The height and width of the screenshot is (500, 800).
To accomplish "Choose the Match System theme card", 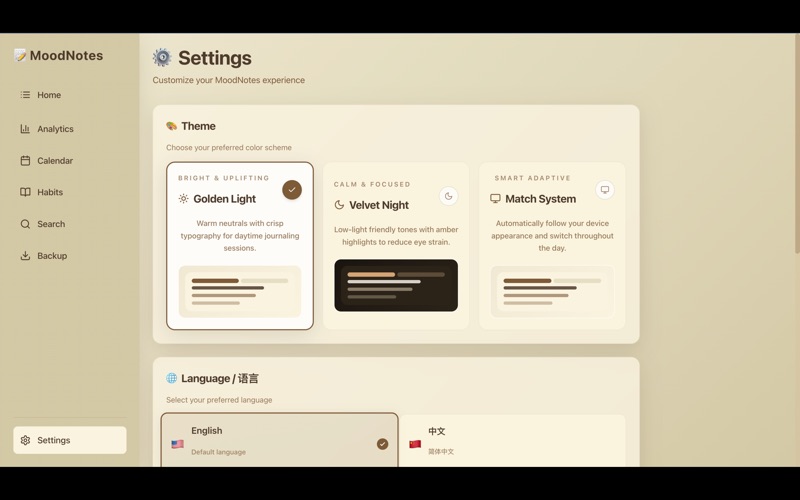I will coord(552,246).
